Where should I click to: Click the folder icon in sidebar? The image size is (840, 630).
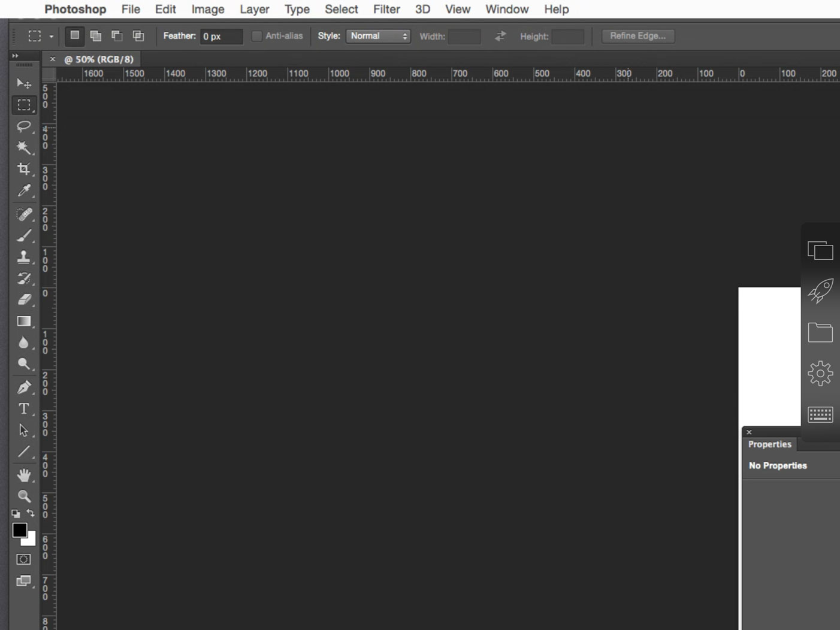pyautogui.click(x=820, y=332)
